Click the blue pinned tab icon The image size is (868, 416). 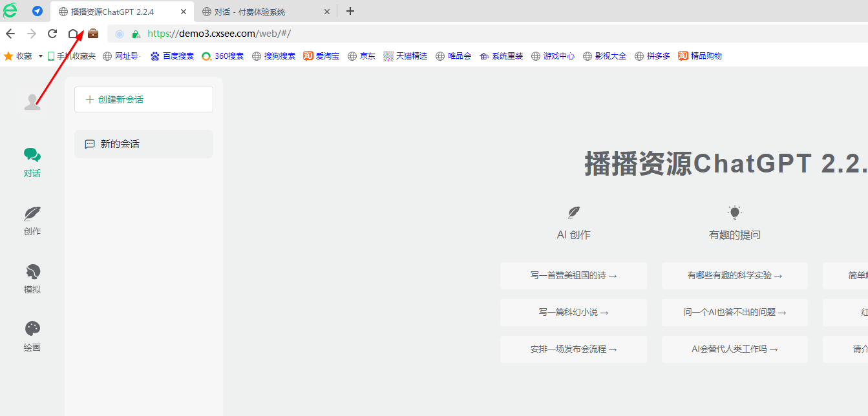pyautogui.click(x=37, y=11)
